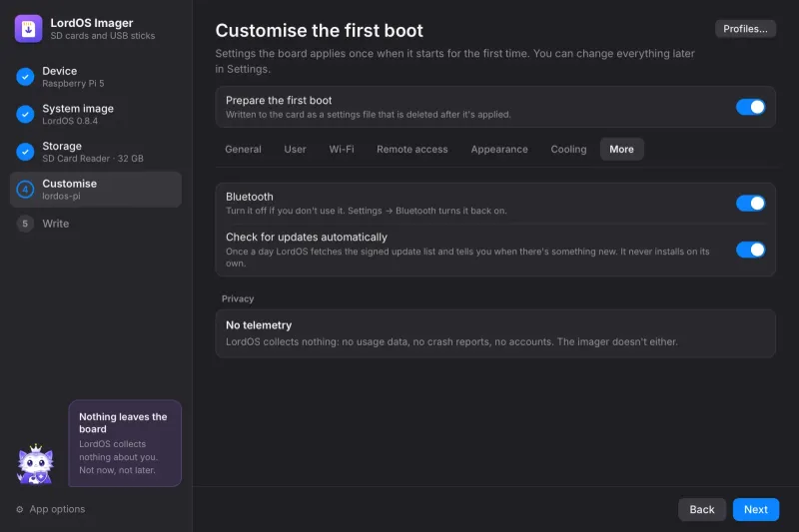The height and width of the screenshot is (532, 799).
Task: Select the Customise step in sidebar
Action: (x=96, y=190)
